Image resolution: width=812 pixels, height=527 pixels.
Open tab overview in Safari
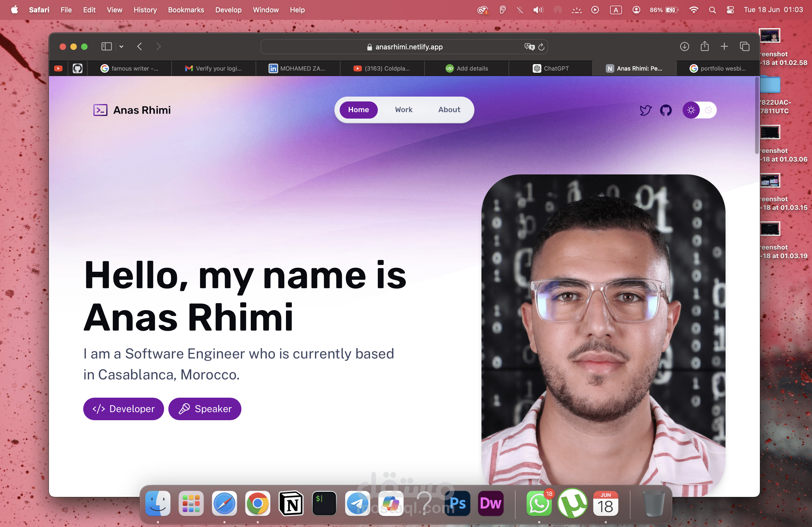coord(744,46)
